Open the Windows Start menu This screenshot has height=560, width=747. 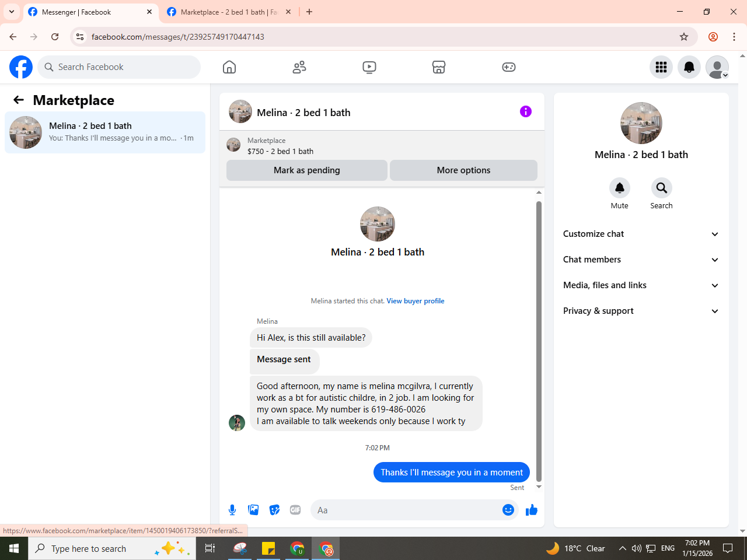(14, 548)
